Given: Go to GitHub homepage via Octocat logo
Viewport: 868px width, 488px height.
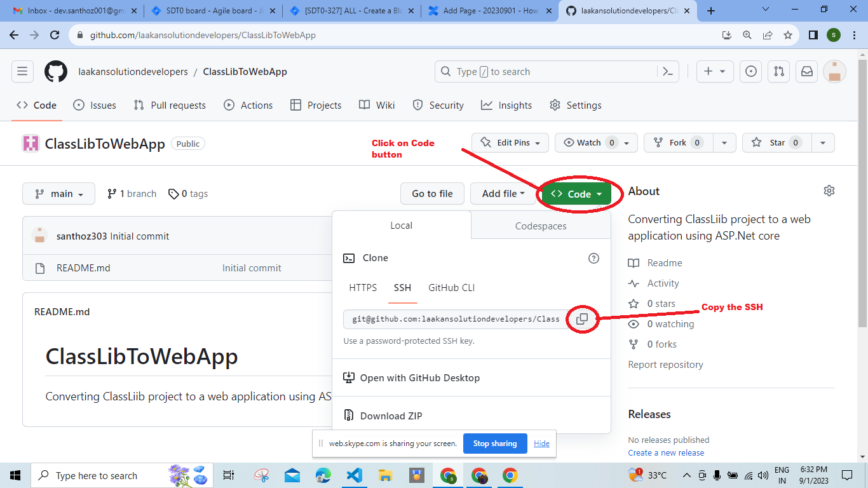Looking at the screenshot, I should point(56,72).
